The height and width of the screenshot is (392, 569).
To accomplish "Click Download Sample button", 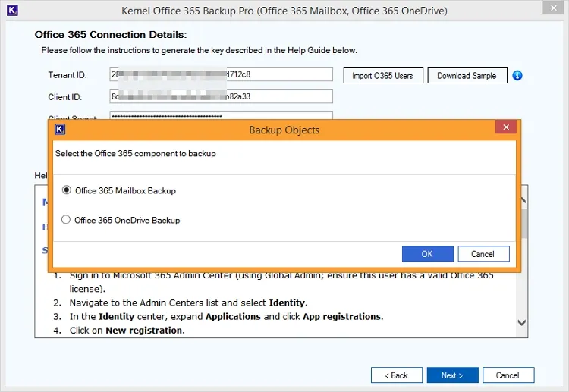I will [467, 75].
